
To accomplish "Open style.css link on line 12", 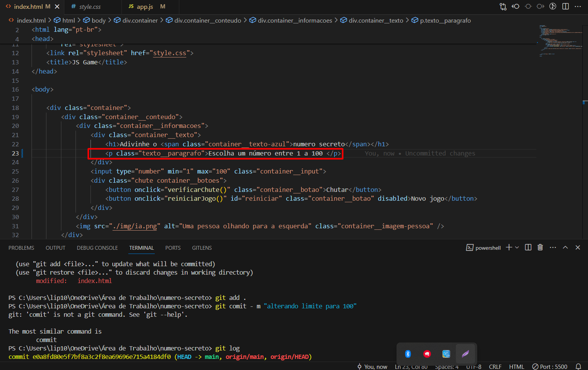I will coord(170,53).
